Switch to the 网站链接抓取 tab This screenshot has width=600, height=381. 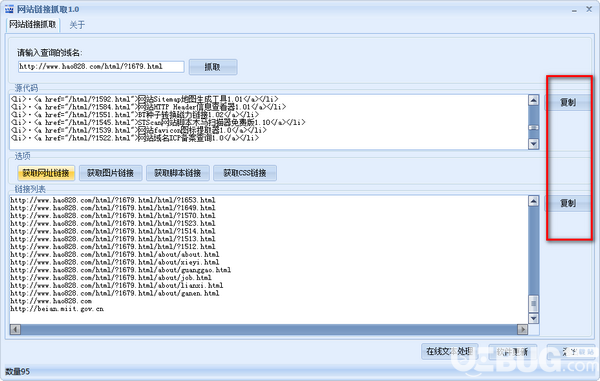coord(33,24)
